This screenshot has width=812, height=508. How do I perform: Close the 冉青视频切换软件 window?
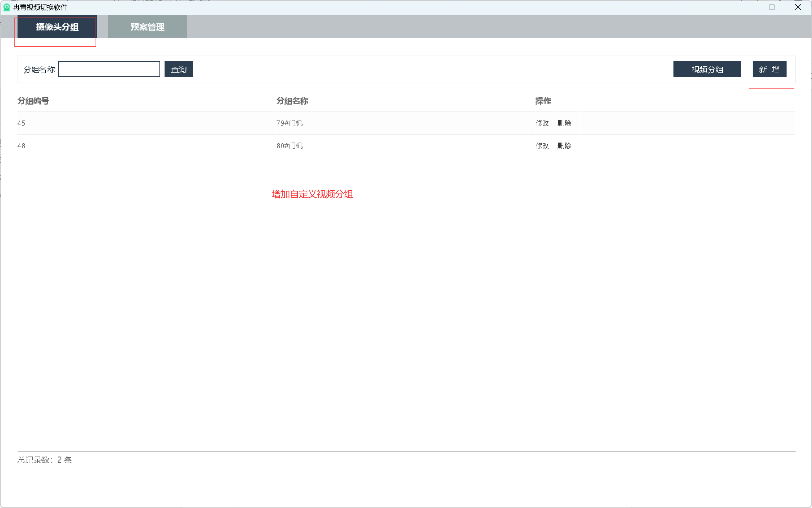click(798, 7)
